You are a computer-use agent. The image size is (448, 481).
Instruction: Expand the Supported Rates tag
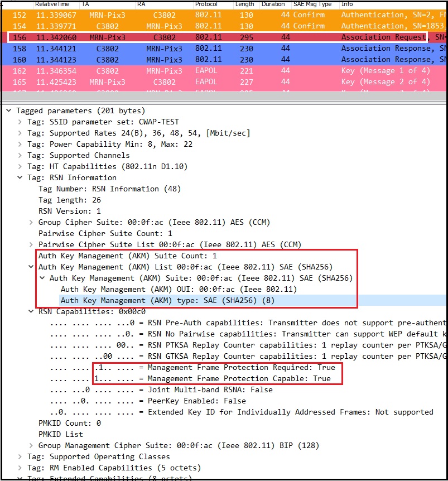(20, 133)
